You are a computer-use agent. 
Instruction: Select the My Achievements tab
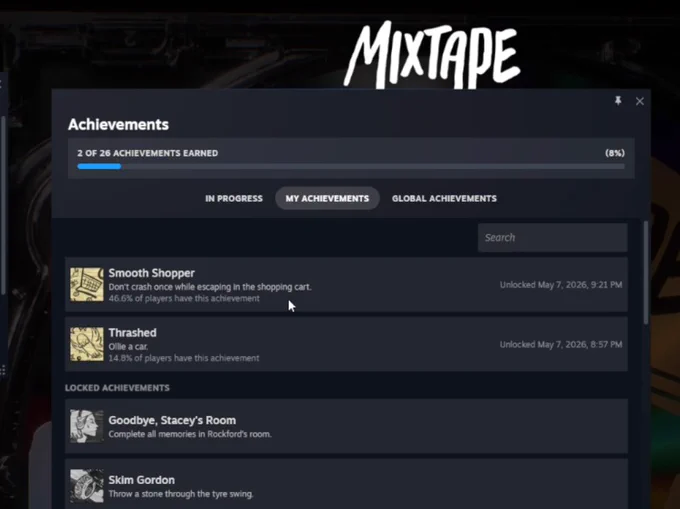click(327, 198)
